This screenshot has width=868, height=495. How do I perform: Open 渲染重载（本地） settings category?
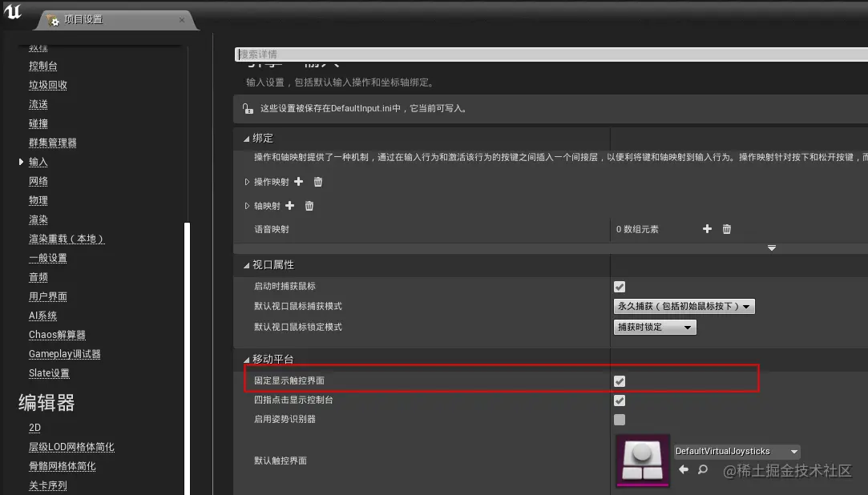(67, 239)
